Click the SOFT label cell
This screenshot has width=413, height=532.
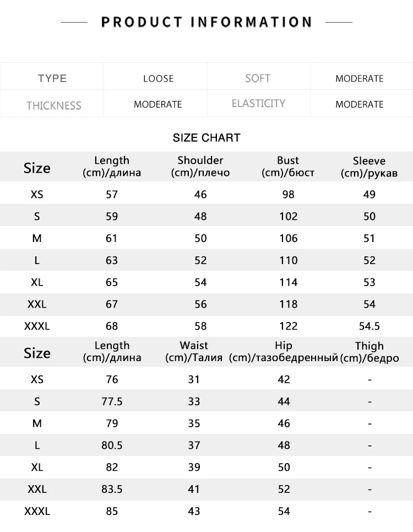pos(258,76)
